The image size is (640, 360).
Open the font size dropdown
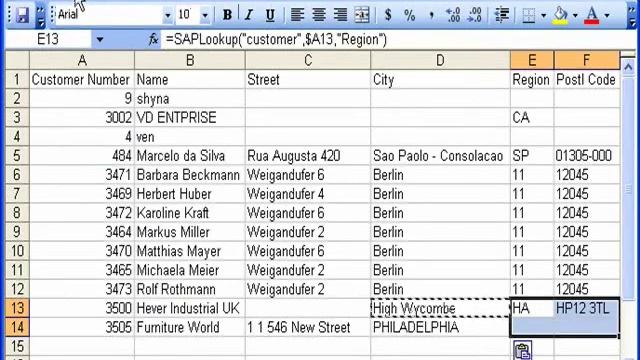(x=205, y=16)
